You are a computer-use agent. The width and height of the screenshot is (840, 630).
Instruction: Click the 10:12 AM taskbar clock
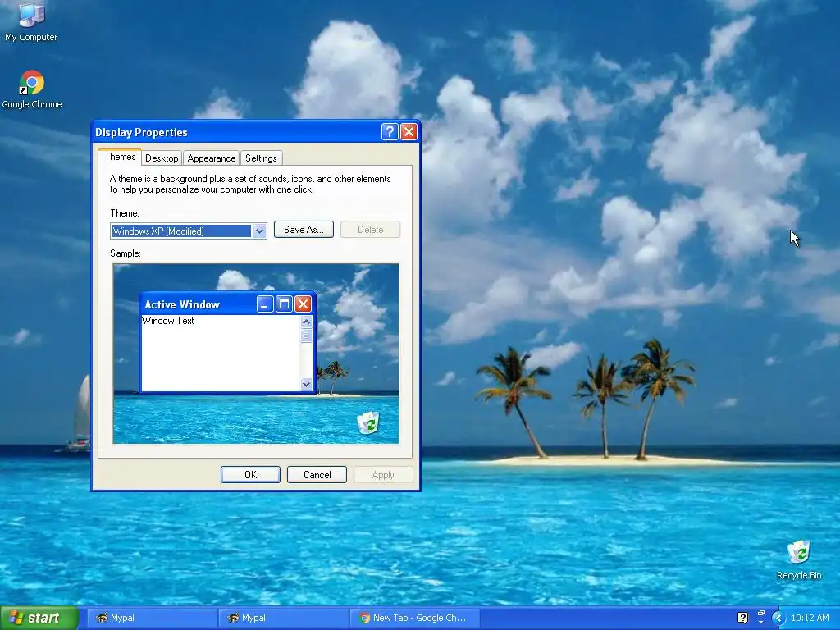click(810, 618)
